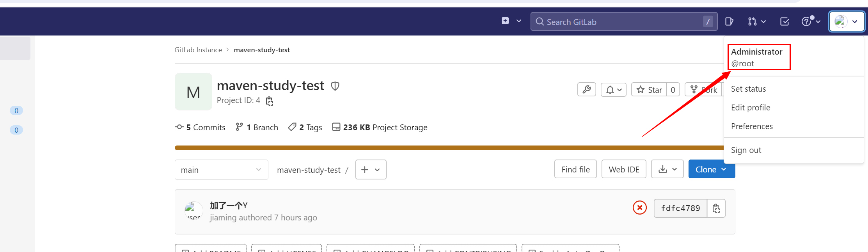Viewport: 868px width, 252px height.
Task: Click the failed pipeline red X icon
Action: click(639, 208)
